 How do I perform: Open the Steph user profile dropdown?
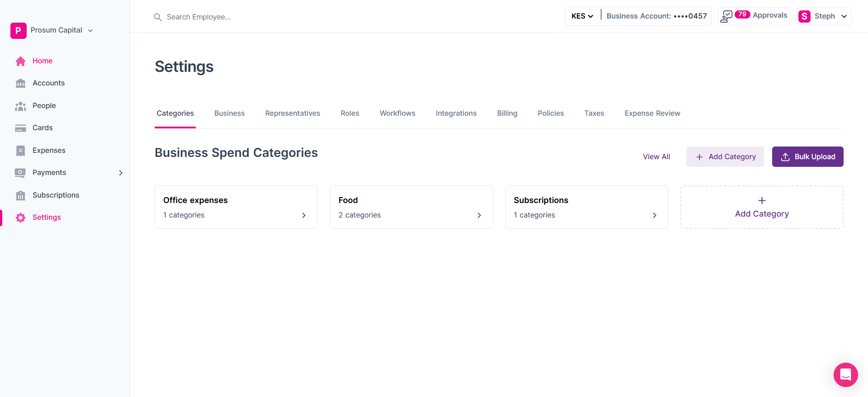coord(824,16)
